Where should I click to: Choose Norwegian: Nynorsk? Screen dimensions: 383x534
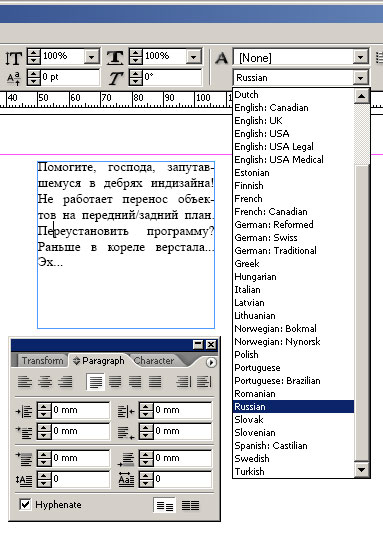pyautogui.click(x=293, y=342)
